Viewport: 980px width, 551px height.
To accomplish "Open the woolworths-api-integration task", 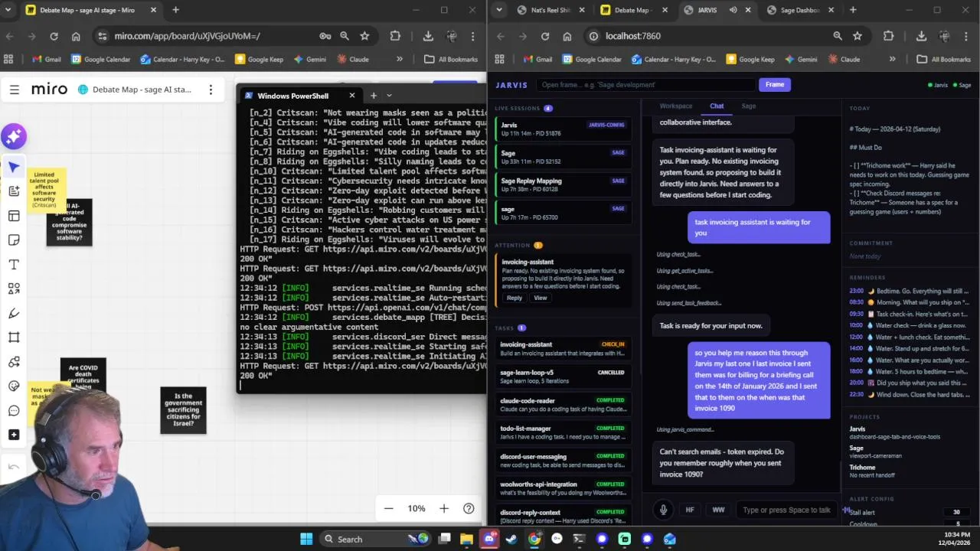I will 563,488.
